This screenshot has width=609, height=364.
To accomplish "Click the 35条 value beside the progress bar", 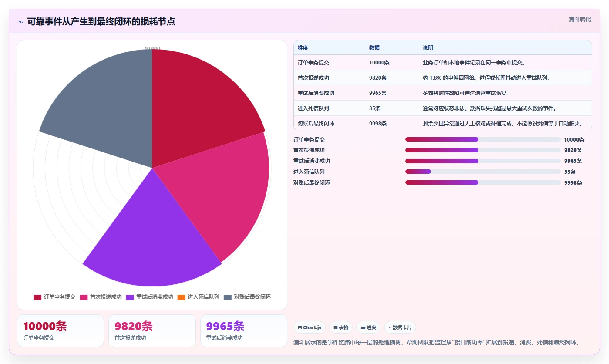I will point(570,172).
